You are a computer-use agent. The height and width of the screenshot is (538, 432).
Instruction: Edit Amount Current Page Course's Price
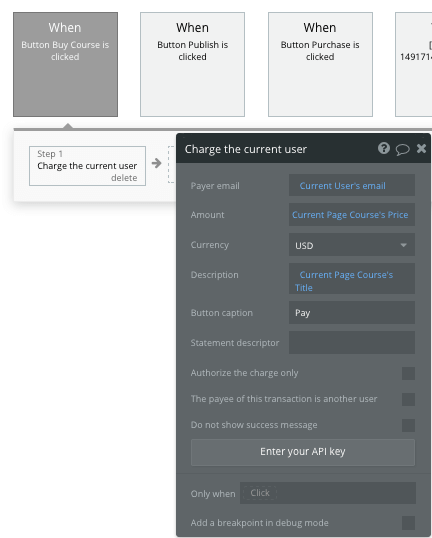tap(352, 215)
